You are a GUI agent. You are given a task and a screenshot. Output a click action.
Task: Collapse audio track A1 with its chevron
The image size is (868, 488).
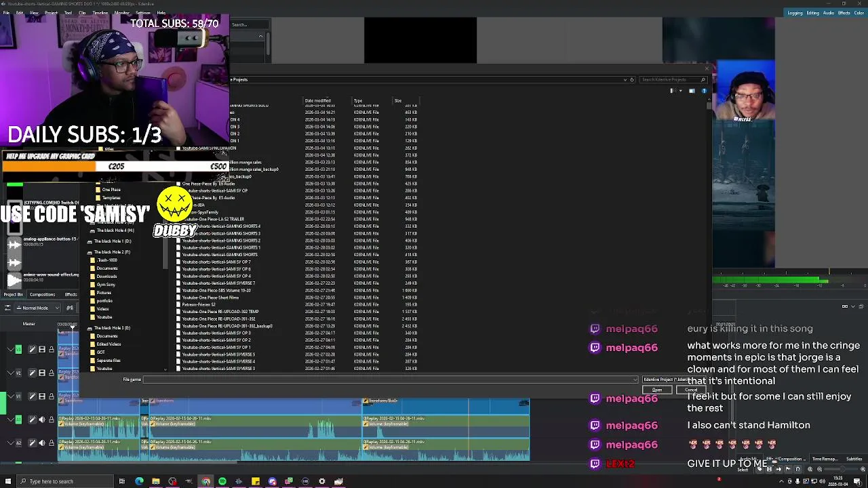pyautogui.click(x=10, y=420)
